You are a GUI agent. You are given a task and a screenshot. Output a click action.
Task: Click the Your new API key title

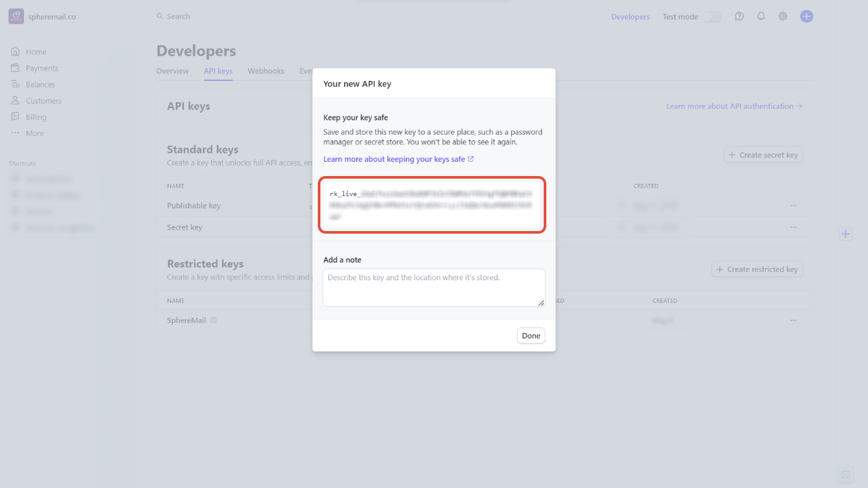(x=357, y=83)
